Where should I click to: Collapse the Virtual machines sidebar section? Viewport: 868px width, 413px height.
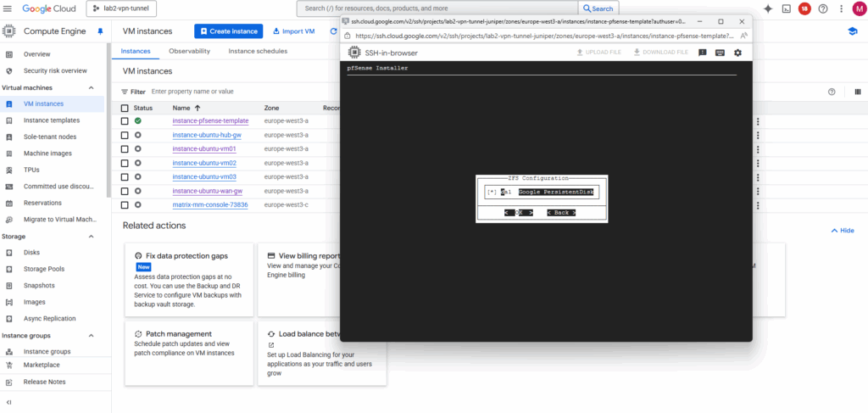[92, 87]
